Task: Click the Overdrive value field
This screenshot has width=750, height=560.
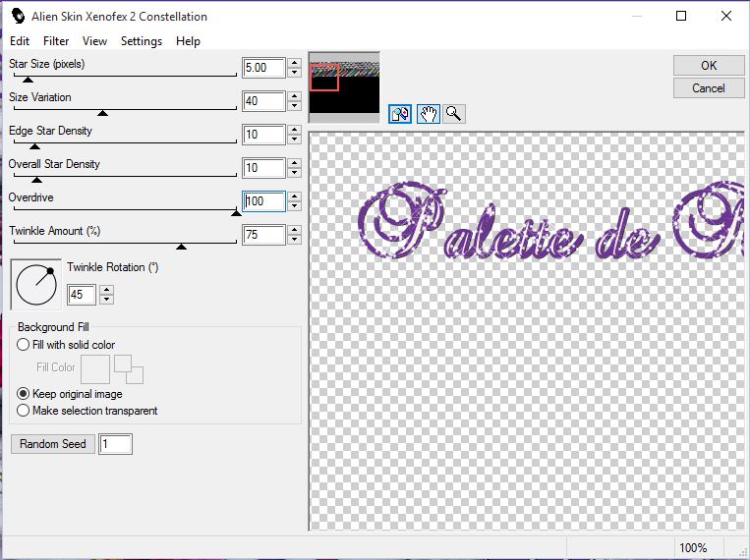Action: tap(263, 200)
